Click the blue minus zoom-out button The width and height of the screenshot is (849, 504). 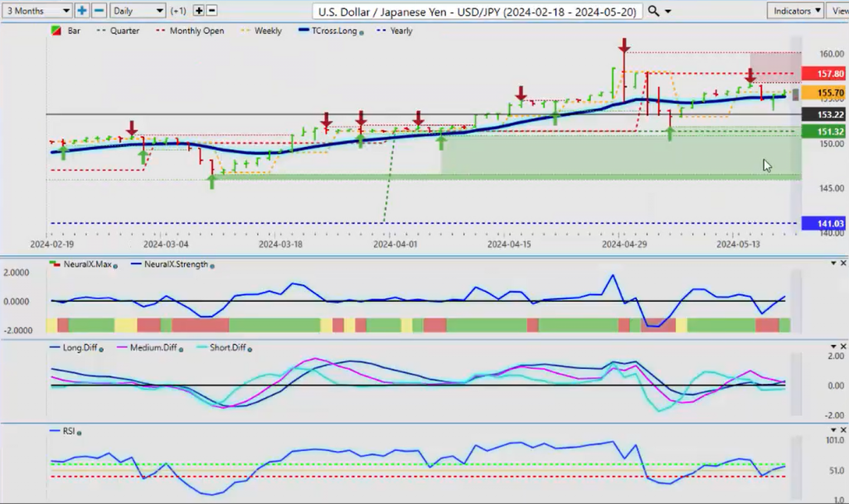click(x=99, y=11)
